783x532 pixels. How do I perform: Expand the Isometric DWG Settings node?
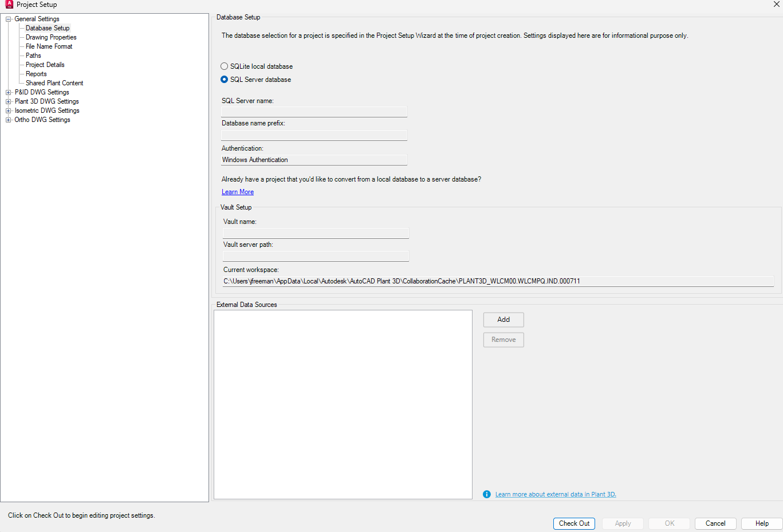8,110
